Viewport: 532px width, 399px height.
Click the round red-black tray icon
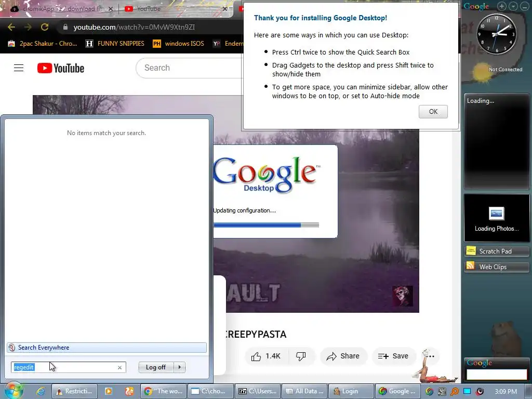pyautogui.click(x=480, y=391)
